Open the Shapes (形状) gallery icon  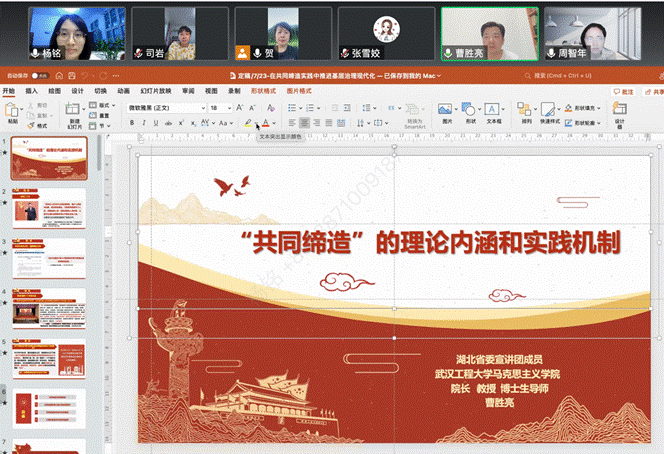coord(468,109)
